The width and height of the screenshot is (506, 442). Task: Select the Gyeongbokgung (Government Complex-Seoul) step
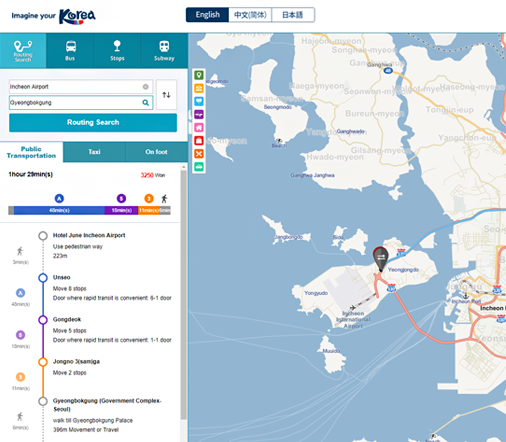tap(107, 405)
